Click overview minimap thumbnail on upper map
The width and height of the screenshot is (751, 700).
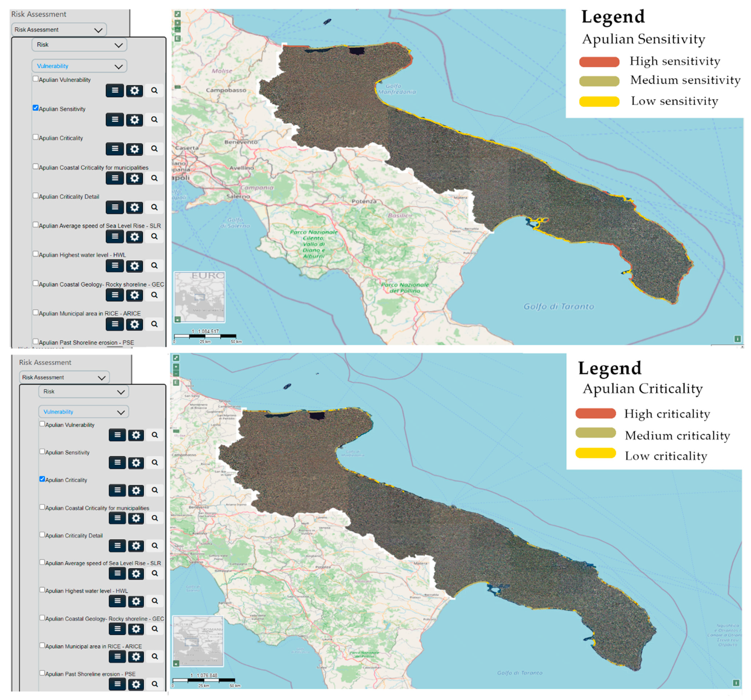click(199, 297)
